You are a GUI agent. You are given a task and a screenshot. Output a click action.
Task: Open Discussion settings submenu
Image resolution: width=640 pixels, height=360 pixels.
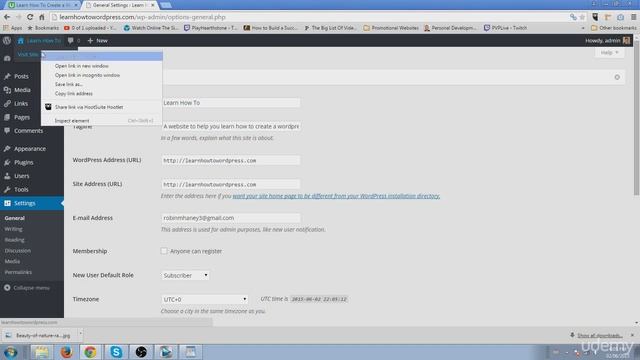pos(18,251)
